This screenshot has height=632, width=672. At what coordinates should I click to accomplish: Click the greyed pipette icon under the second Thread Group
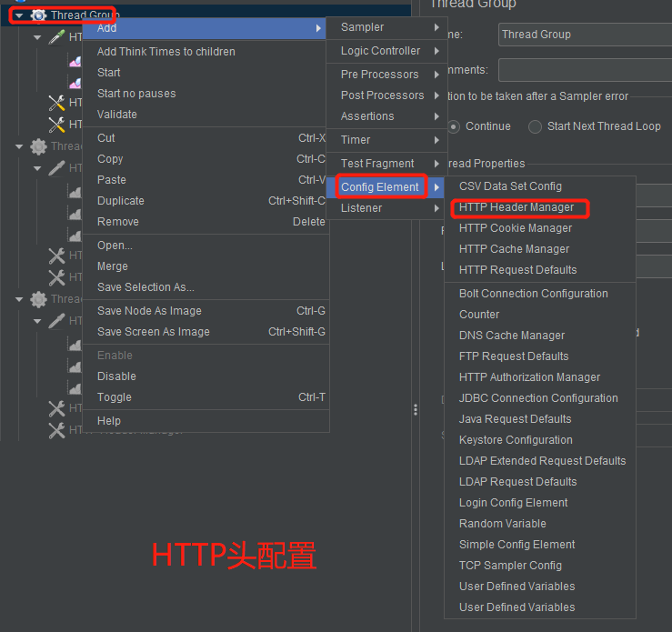tap(56, 168)
